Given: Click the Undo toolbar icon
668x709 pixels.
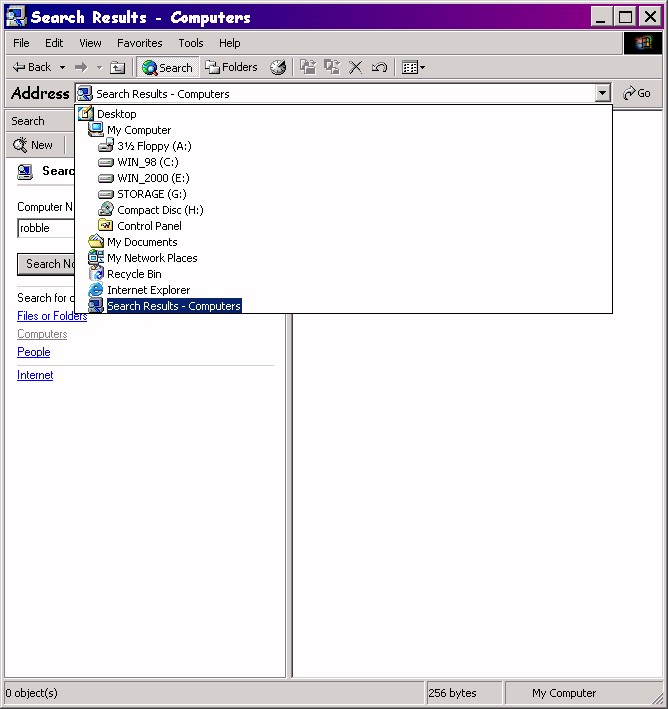Looking at the screenshot, I should (379, 67).
